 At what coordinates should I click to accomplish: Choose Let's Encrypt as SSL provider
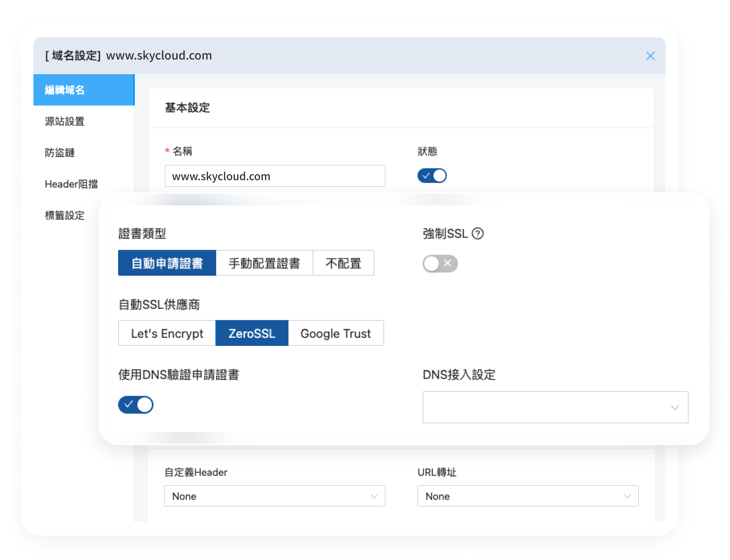pyautogui.click(x=167, y=333)
